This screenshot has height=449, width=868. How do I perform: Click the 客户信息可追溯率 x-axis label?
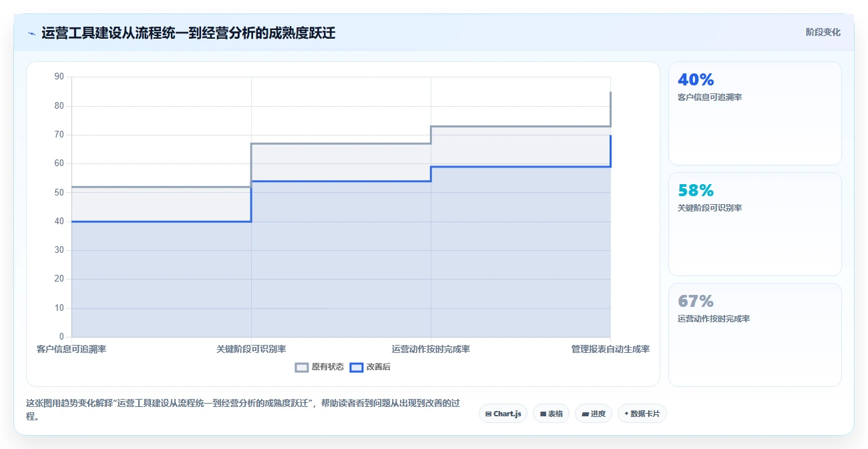click(x=71, y=349)
